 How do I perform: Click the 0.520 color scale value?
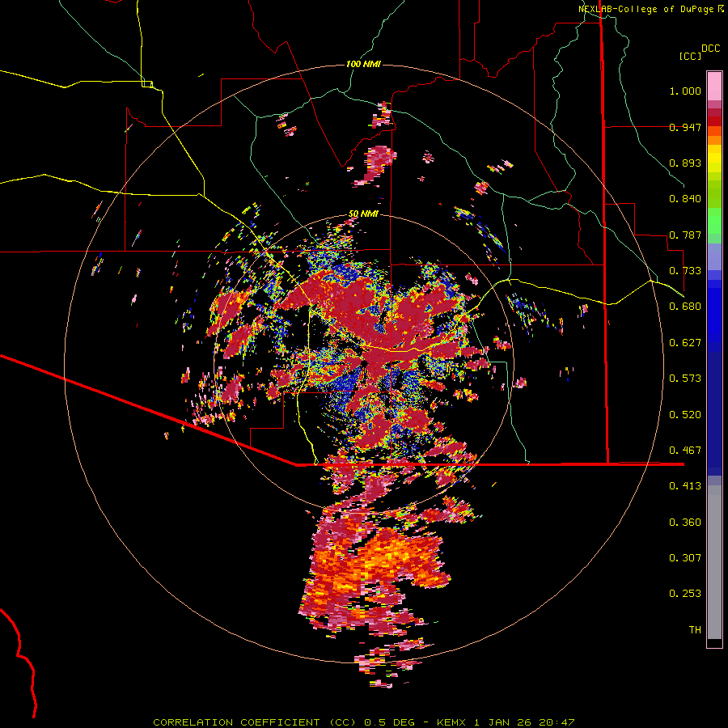685,415
